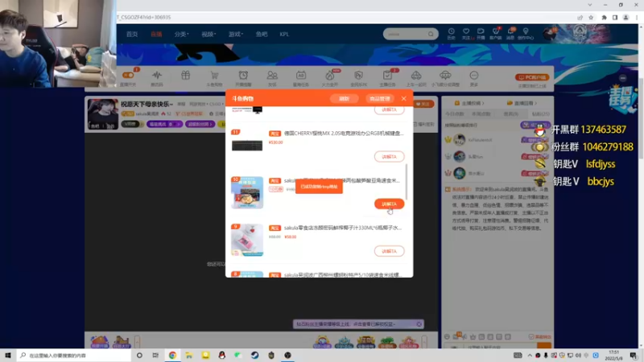This screenshot has width=644, height=362.
Task: Open 鱼吧 in the site navigation
Action: point(261,34)
